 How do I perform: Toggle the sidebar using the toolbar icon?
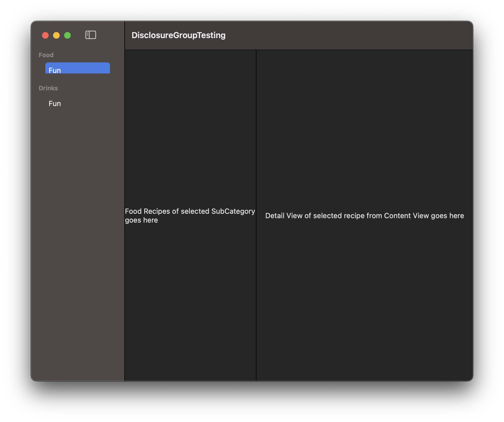coord(91,35)
